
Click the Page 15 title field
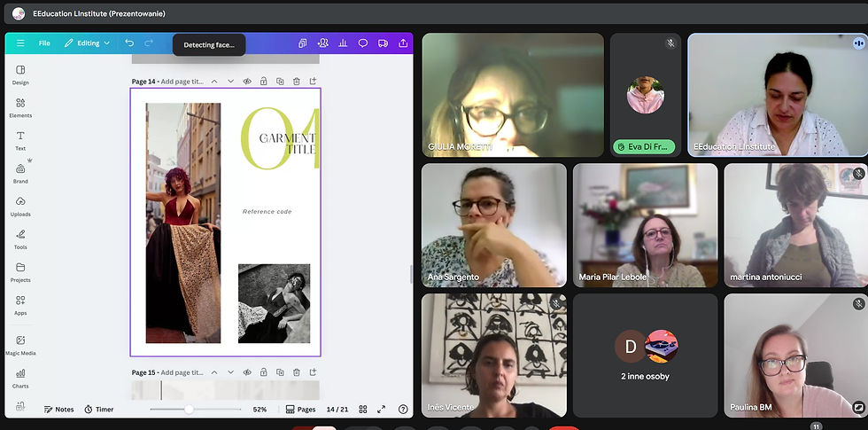coord(182,372)
